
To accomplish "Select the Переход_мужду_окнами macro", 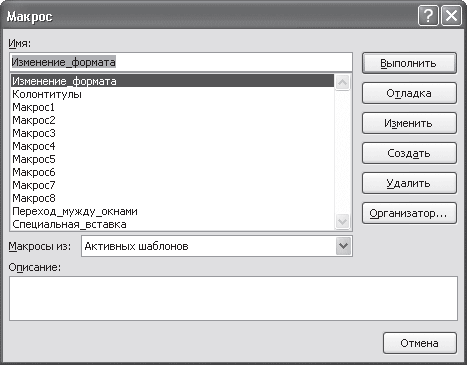I will (x=172, y=211).
